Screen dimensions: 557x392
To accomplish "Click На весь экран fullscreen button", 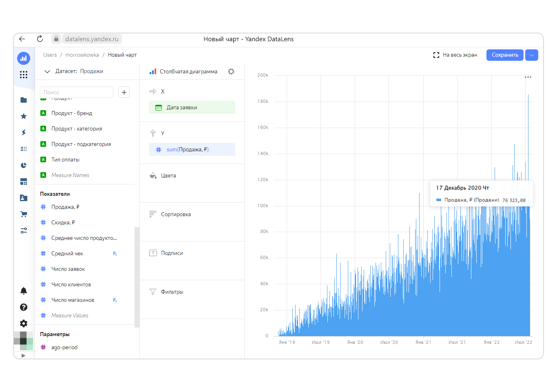I will click(455, 55).
